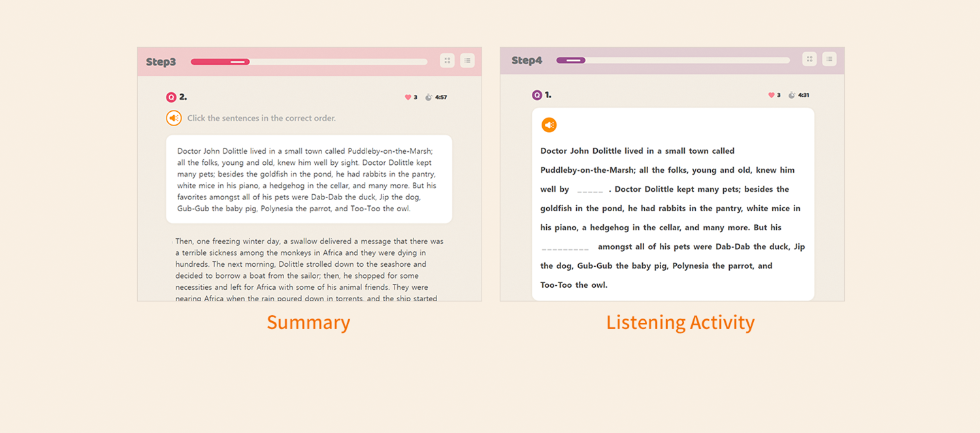The width and height of the screenshot is (980, 433).
Task: Click the list view icon in Step3 header
Action: pyautogui.click(x=467, y=60)
